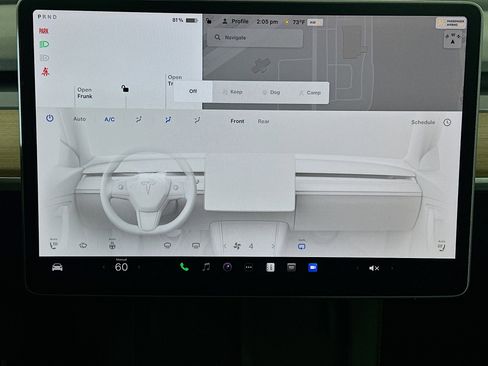Screen dimensions: 488x366
Task: Decrease volume with left arrow
Action: [357, 268]
